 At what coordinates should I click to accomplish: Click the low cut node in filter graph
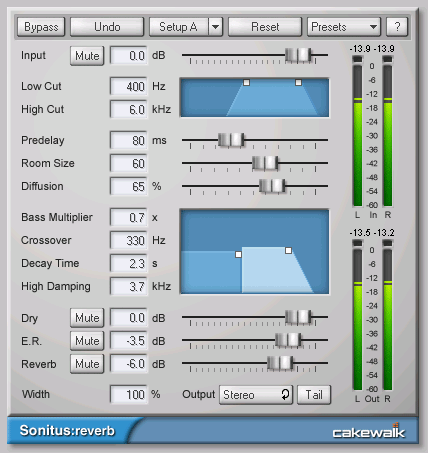tap(246, 82)
